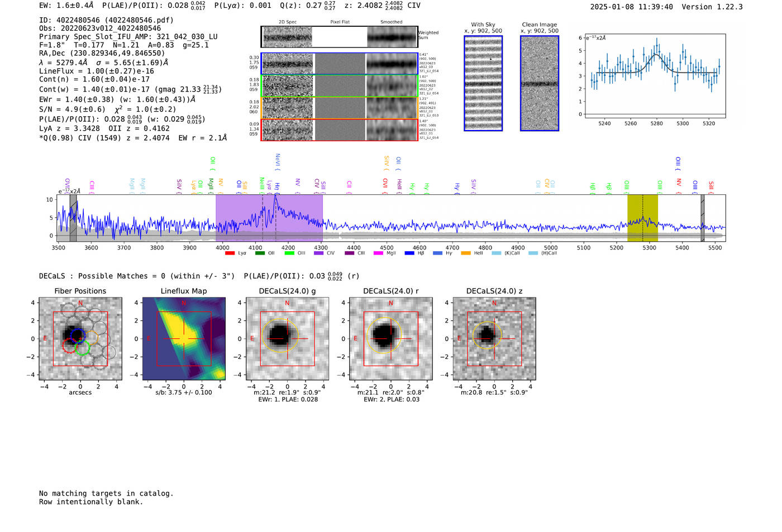Select the lime OIII legend swatch
782x532 pixels.
click(x=289, y=253)
